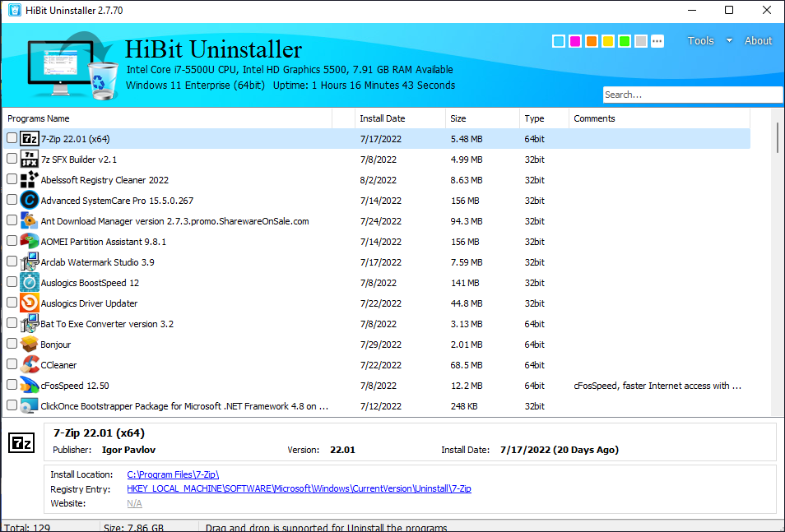Open more theme colors via ellipsis button
Image resolution: width=785 pixels, height=532 pixels.
click(657, 41)
